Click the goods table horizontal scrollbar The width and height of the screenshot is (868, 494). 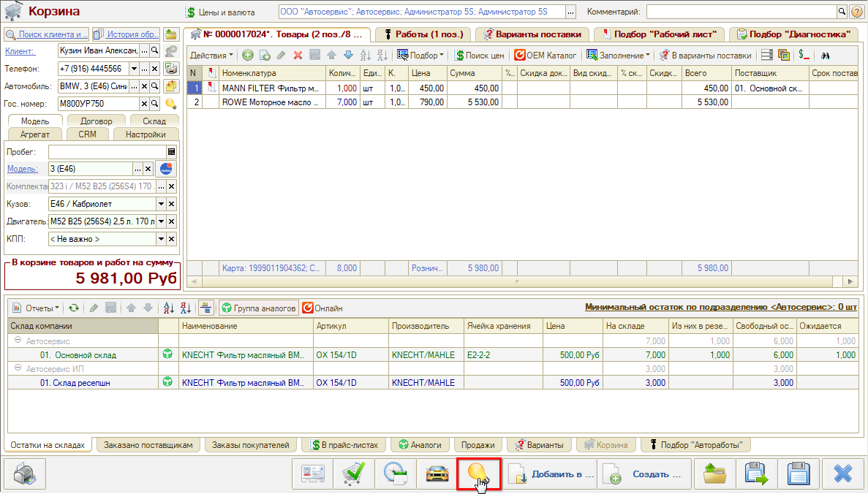coord(518,281)
